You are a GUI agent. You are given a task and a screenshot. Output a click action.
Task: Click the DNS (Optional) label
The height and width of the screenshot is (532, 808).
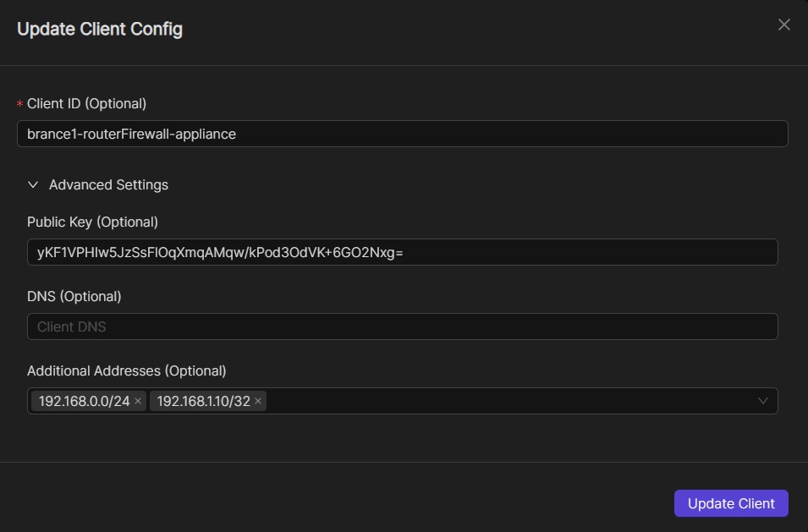click(x=74, y=296)
